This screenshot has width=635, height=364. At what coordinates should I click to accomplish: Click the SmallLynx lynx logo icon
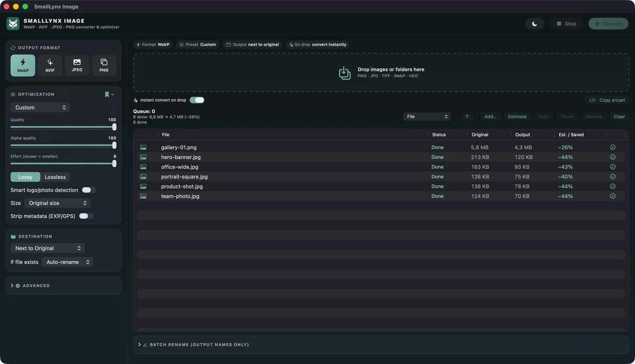click(13, 24)
